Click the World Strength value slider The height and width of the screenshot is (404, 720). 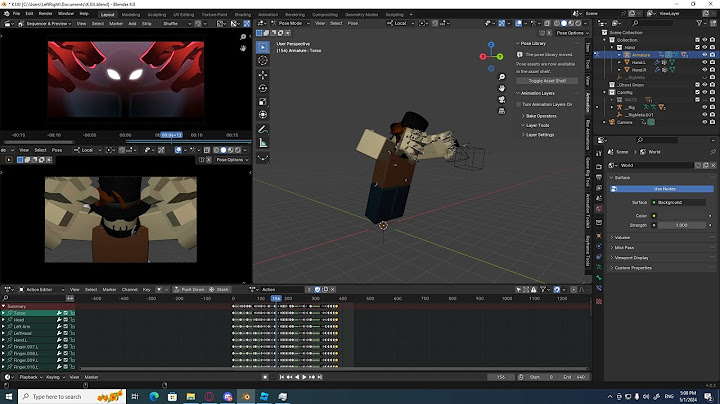(x=682, y=225)
